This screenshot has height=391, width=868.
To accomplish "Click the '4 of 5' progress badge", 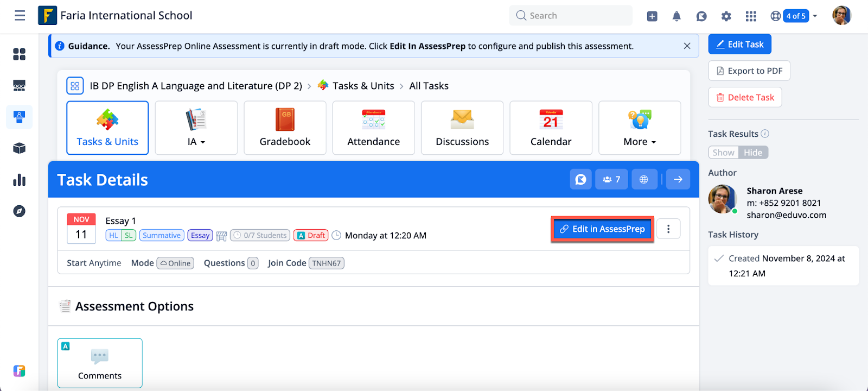I will pos(796,16).
